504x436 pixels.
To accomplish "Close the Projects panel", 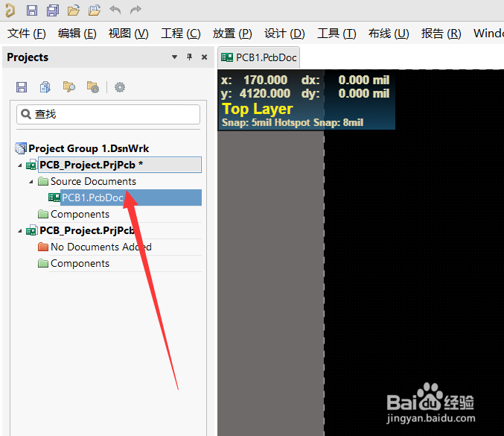I will (x=204, y=57).
